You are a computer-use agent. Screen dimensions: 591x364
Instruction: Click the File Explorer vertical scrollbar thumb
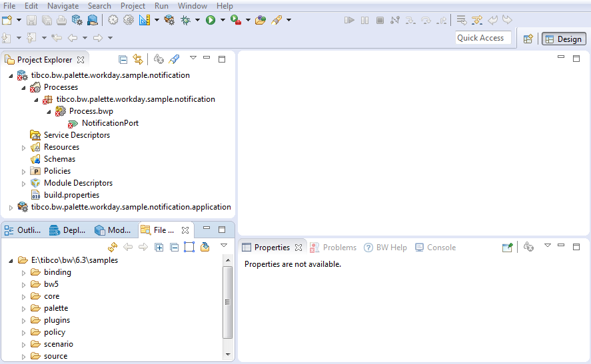coord(227,302)
